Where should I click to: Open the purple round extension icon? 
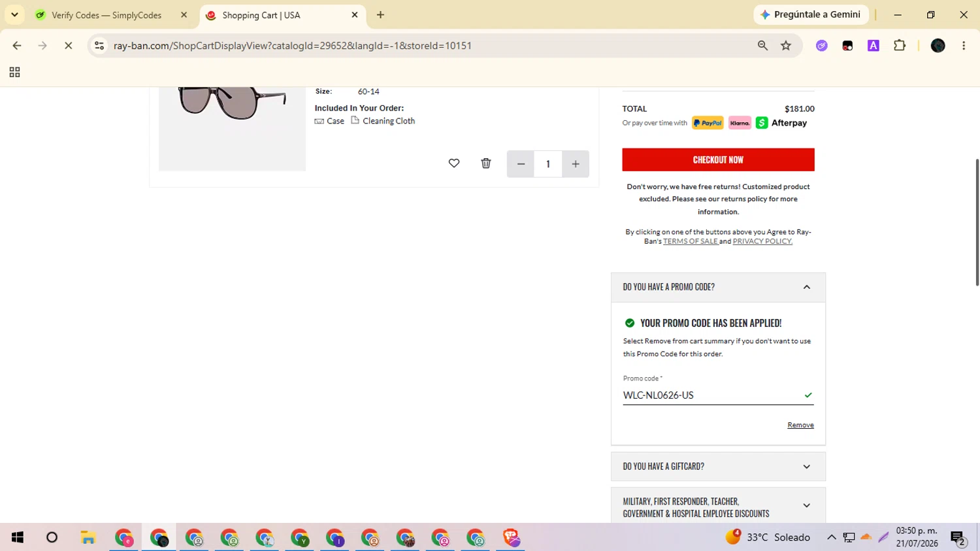coord(822,46)
